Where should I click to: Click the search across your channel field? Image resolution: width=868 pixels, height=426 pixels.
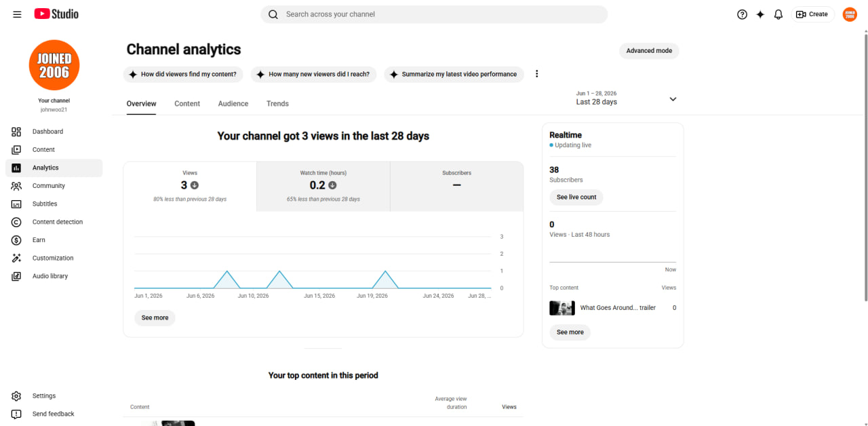(434, 14)
